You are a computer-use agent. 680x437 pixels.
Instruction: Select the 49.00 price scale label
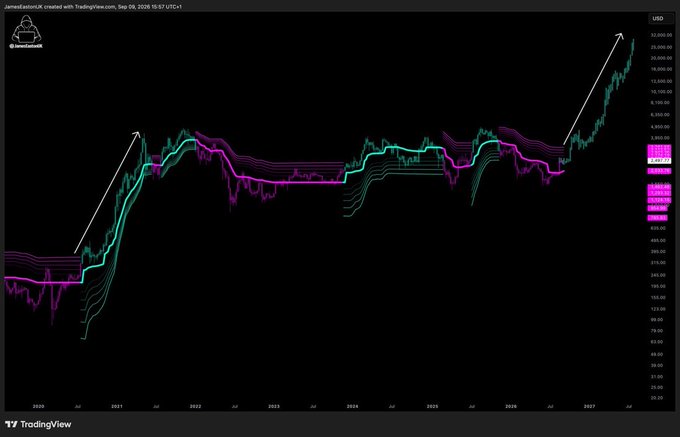tap(657, 354)
